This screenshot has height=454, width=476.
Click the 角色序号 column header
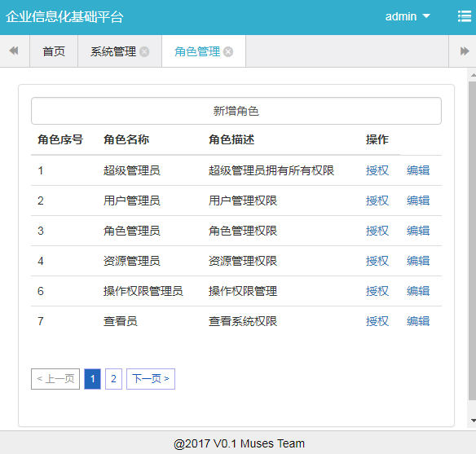(x=60, y=139)
